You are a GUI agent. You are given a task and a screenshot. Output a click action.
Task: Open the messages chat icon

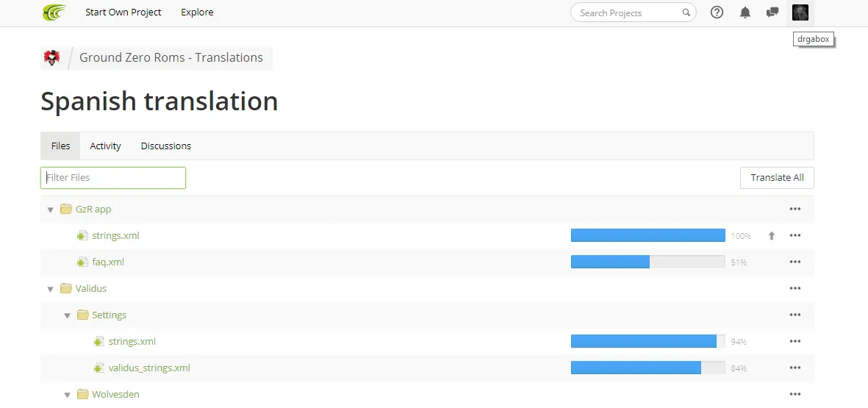(x=772, y=12)
